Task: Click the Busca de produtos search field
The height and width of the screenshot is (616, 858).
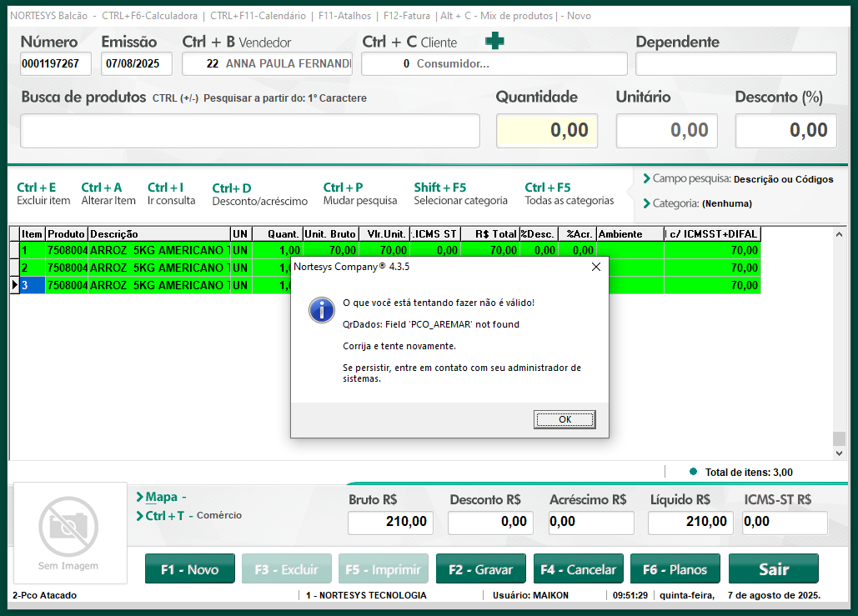Action: (250, 131)
